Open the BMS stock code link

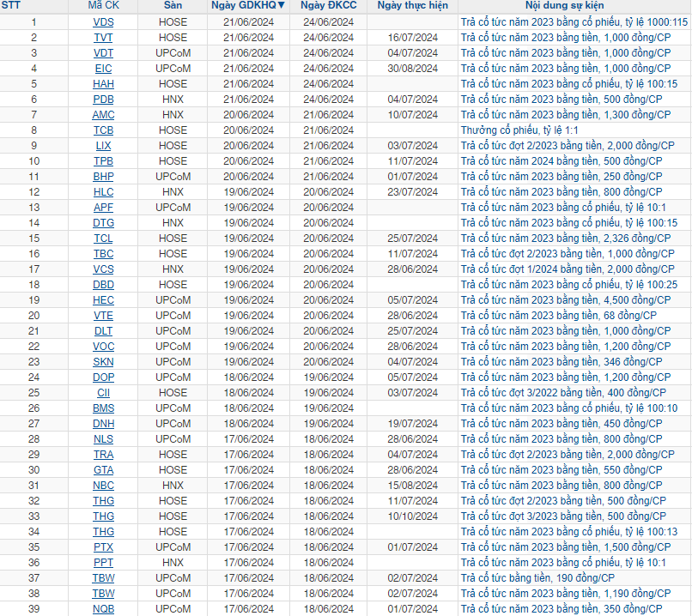click(x=103, y=408)
